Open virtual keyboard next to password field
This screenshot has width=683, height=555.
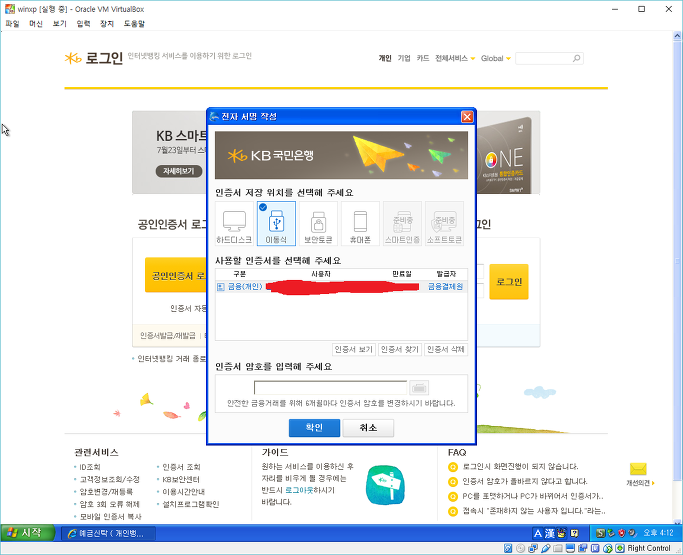pos(419,387)
